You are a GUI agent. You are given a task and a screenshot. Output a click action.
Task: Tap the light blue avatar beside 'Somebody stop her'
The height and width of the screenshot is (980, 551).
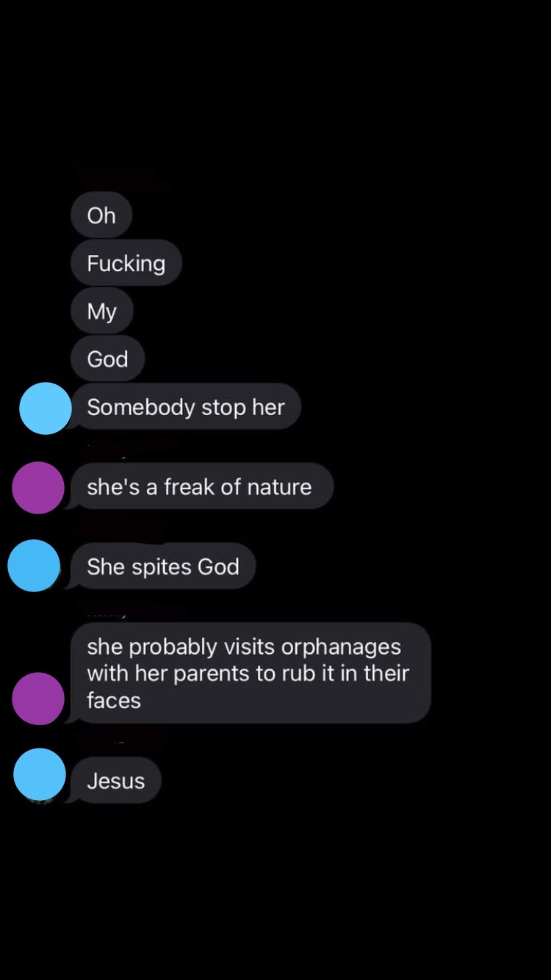click(46, 408)
